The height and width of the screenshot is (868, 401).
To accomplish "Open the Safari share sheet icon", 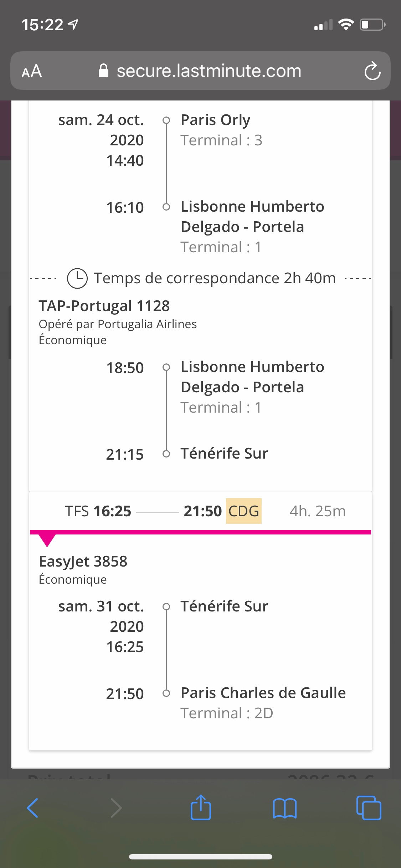I will (x=201, y=808).
